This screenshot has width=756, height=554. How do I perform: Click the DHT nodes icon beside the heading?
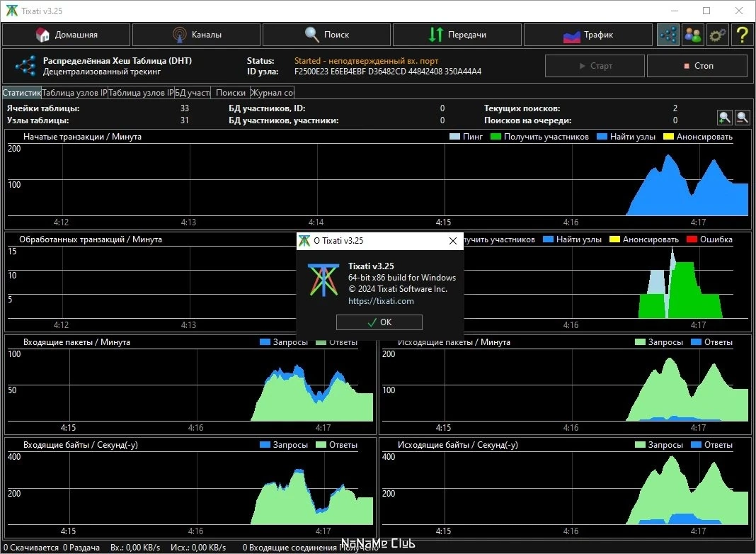(25, 66)
